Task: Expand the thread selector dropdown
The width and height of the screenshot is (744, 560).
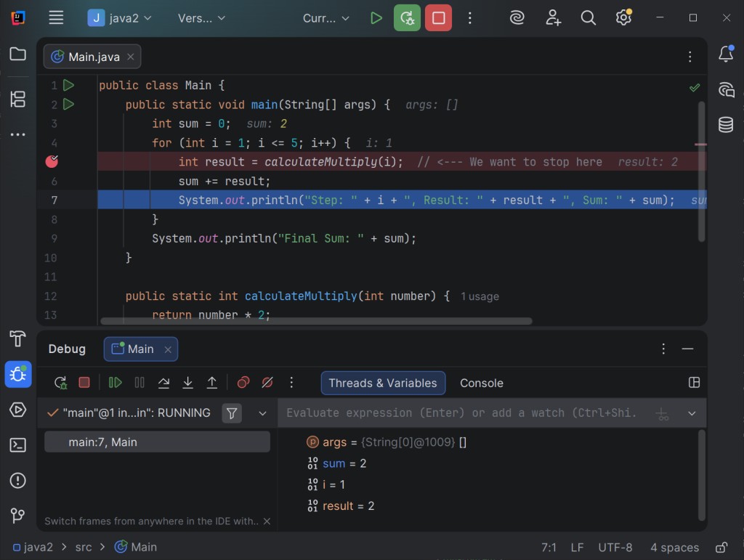Action: pyautogui.click(x=262, y=413)
